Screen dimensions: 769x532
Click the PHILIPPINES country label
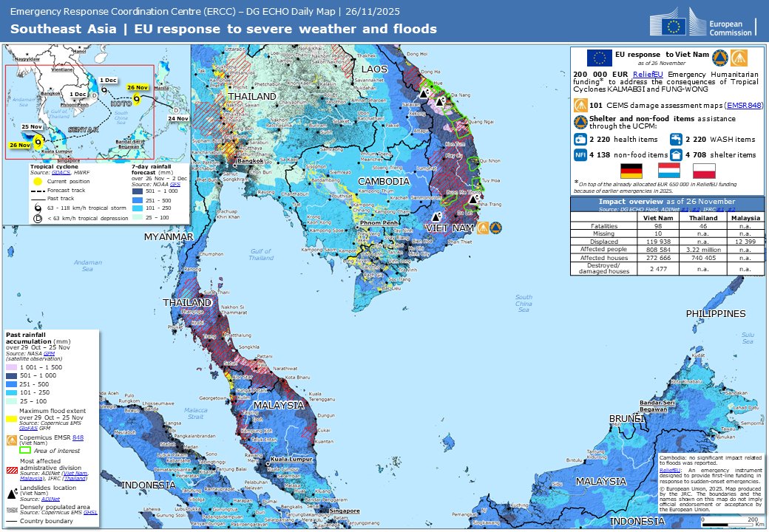click(716, 313)
